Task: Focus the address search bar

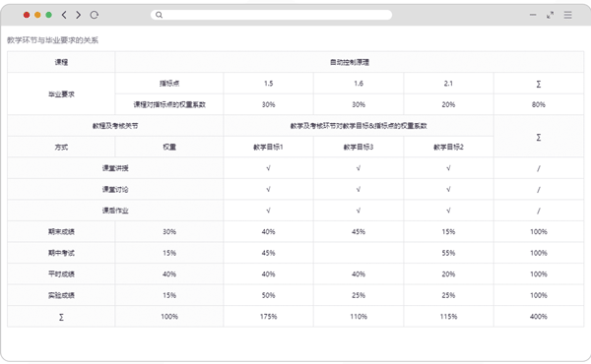Action: tap(272, 15)
